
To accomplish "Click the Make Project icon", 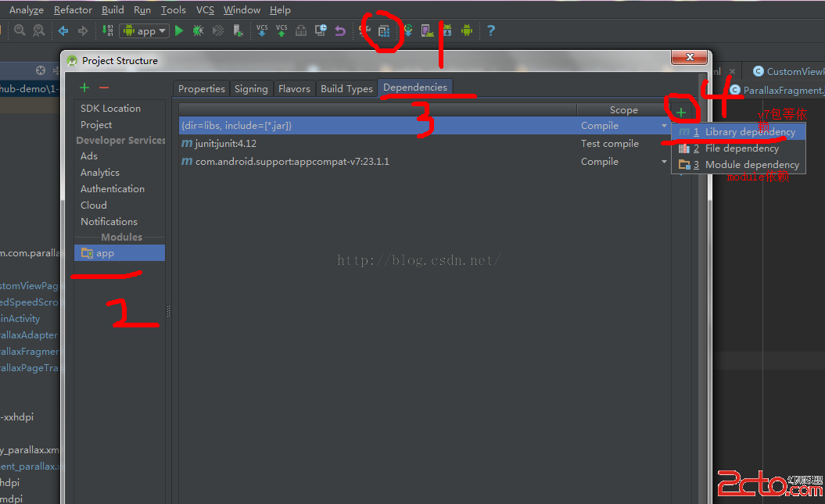I will tap(107, 30).
